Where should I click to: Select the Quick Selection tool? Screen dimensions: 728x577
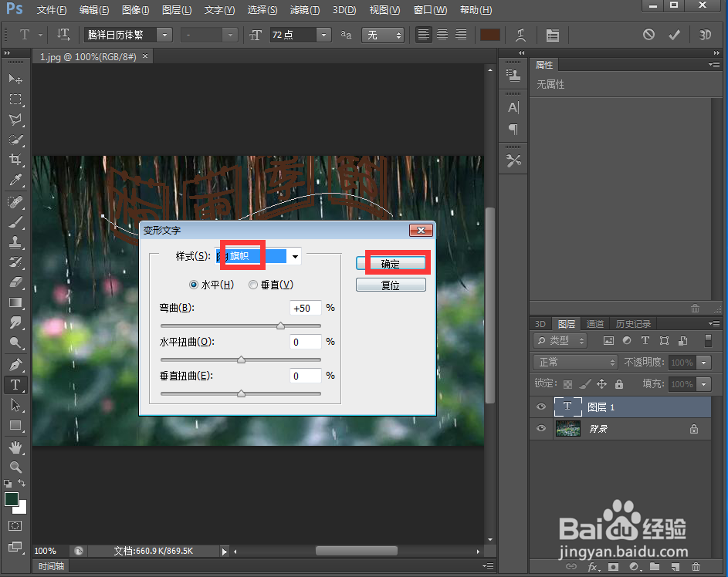pyautogui.click(x=15, y=140)
